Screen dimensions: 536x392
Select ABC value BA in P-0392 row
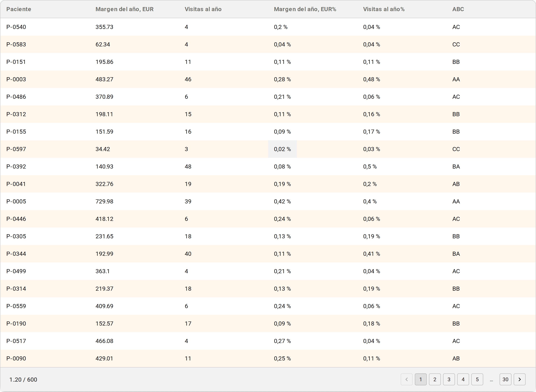(x=456, y=166)
